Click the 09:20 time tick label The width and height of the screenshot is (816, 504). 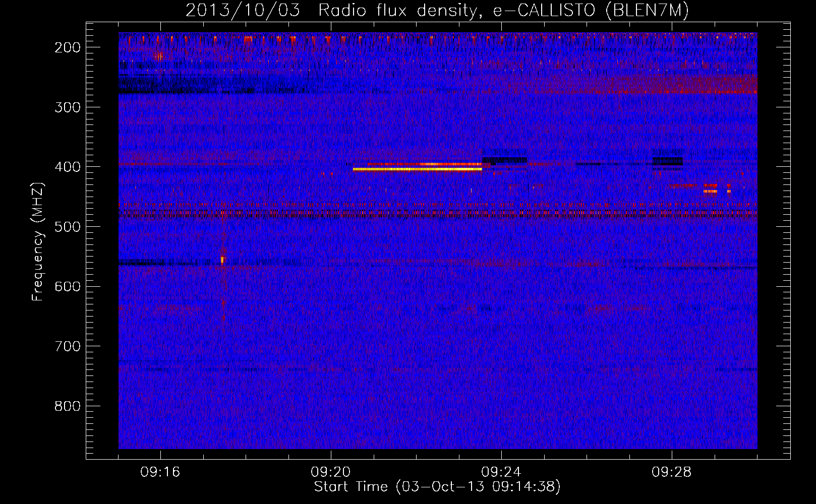point(331,472)
